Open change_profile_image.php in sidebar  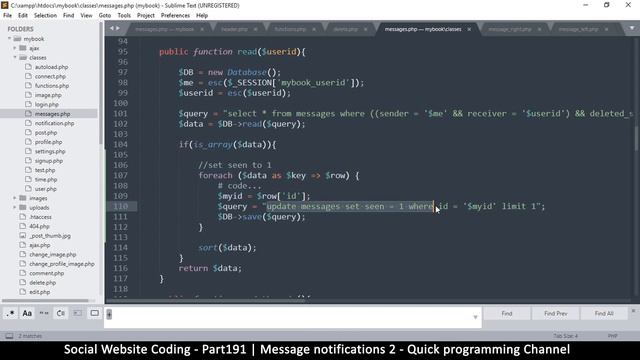coord(62,264)
